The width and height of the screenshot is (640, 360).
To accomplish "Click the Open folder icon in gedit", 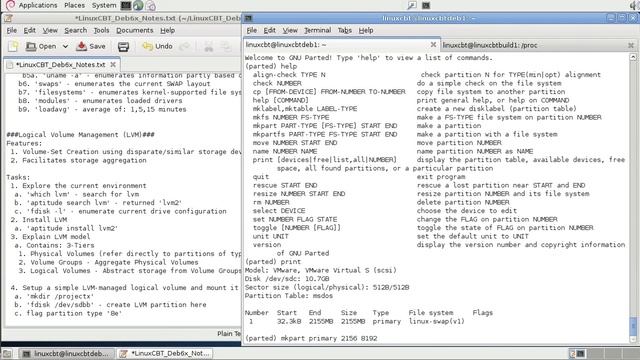I will 31,46.
